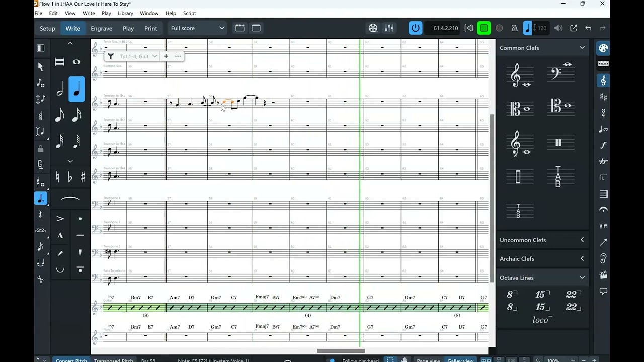Open the Clefs panel in right toolbox
The height and width of the screenshot is (362, 644).
tap(603, 80)
